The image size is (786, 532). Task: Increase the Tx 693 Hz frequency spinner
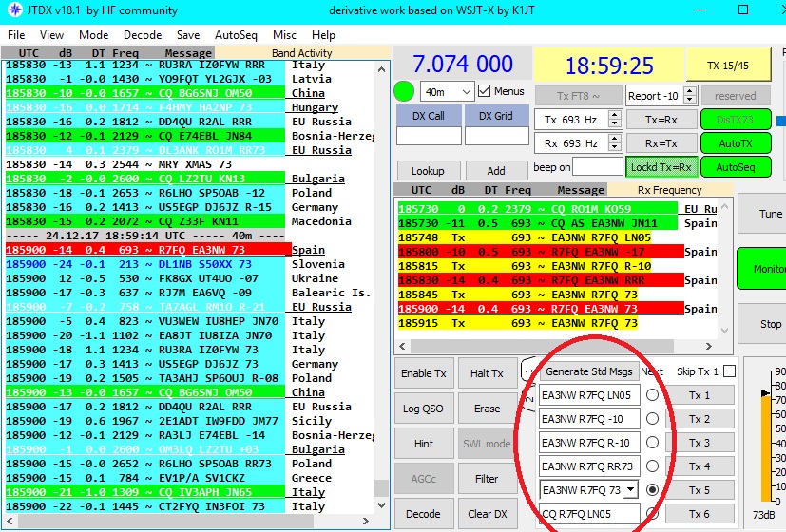coord(615,115)
